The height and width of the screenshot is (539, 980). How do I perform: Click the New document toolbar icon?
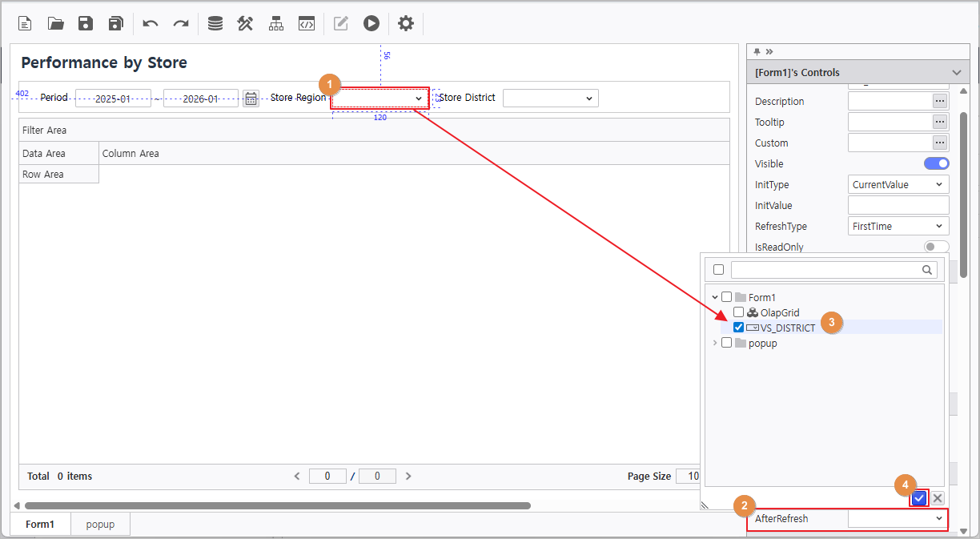[x=26, y=23]
